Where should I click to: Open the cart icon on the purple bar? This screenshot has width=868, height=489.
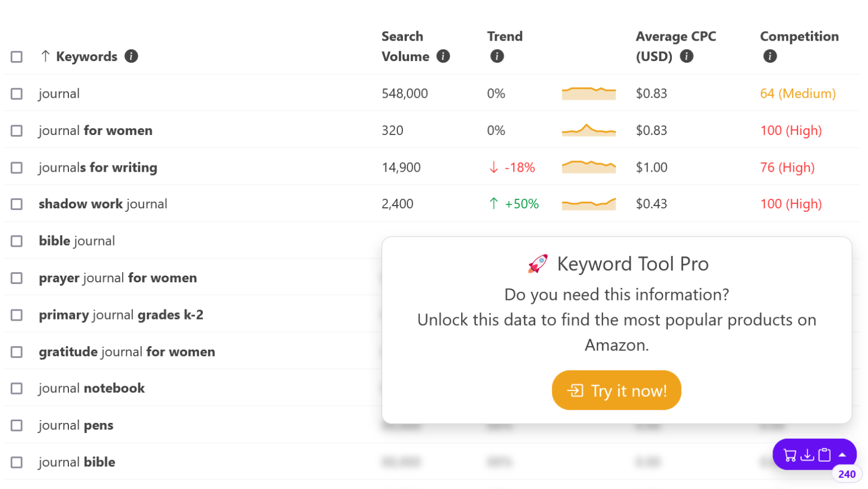point(789,455)
